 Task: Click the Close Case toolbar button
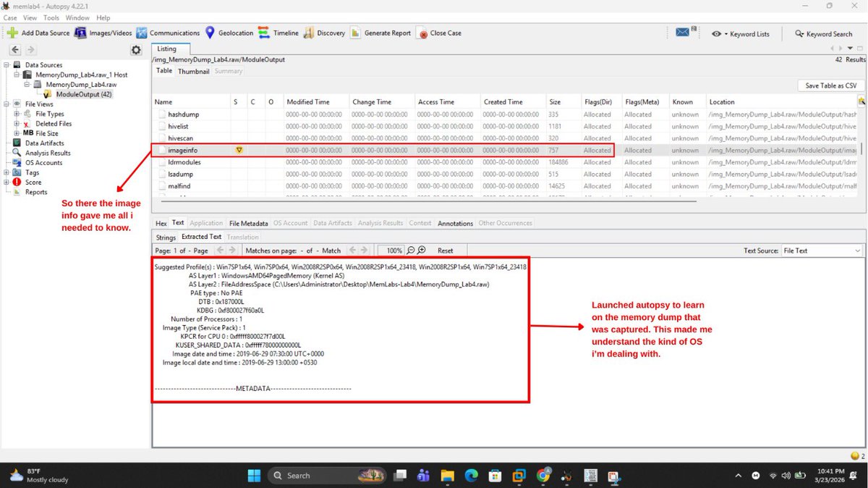coord(439,33)
